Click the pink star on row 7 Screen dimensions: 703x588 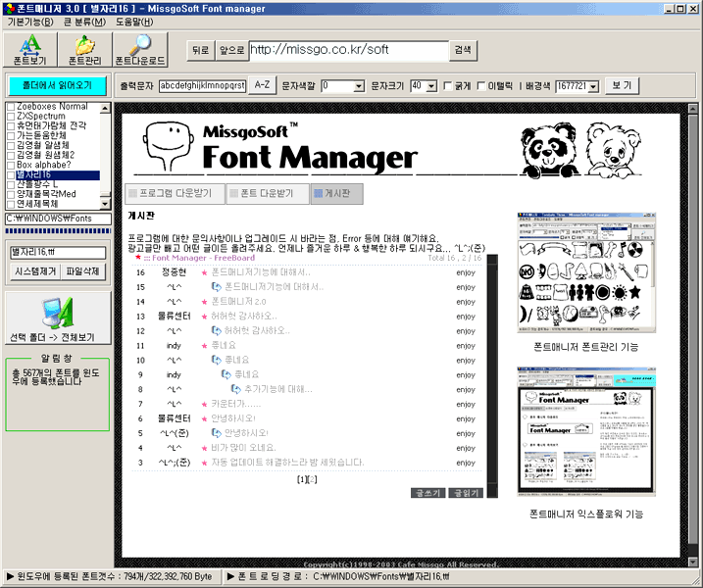[x=205, y=404]
